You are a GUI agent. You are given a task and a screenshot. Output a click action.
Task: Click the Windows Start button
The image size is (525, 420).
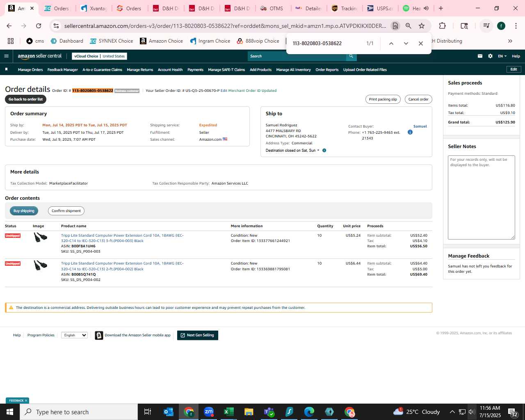click(x=10, y=412)
